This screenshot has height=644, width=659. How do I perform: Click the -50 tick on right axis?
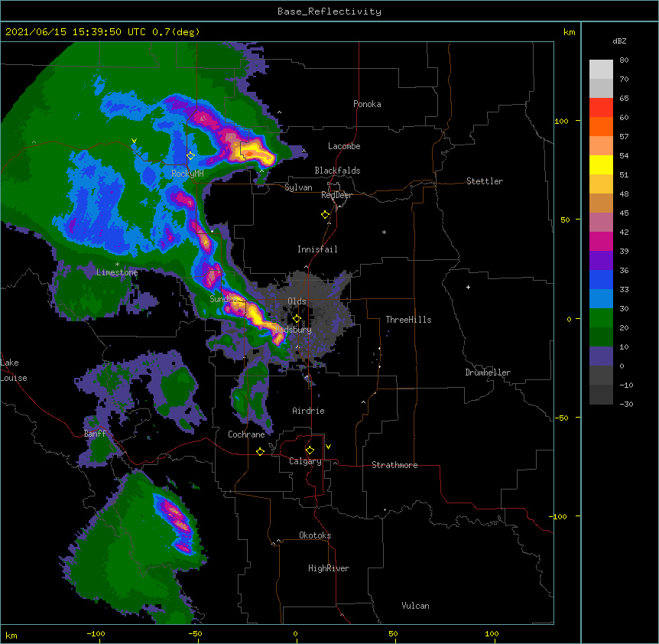561,418
